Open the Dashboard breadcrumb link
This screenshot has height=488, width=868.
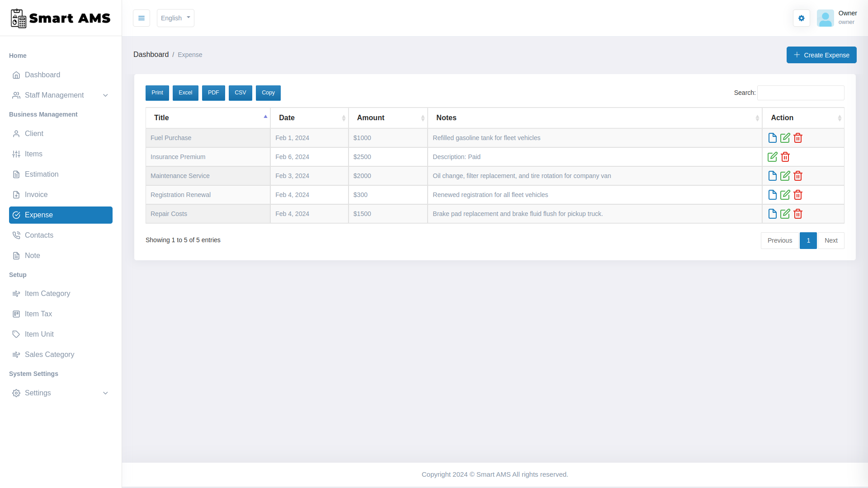click(151, 54)
